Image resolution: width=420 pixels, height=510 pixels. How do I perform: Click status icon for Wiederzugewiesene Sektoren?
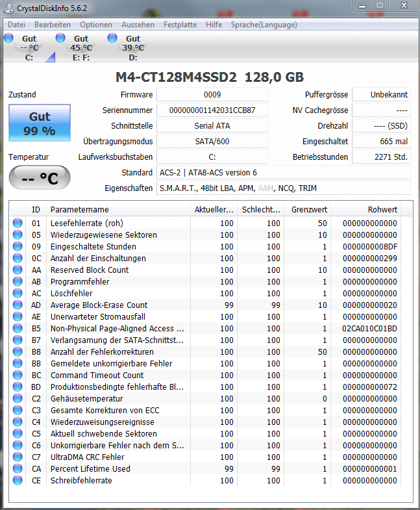click(18, 235)
